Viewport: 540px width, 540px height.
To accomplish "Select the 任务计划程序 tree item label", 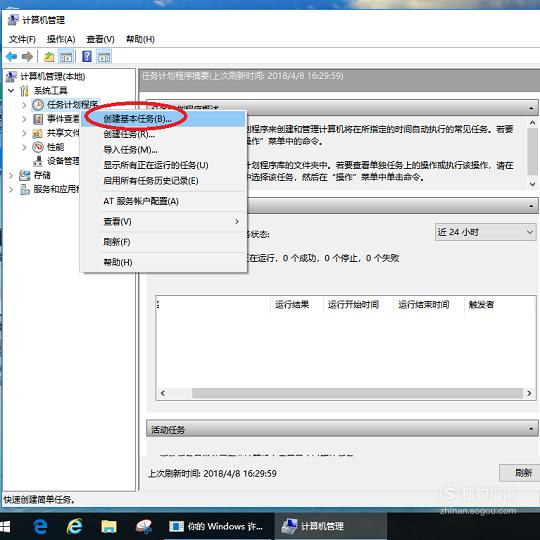I will pos(72,105).
